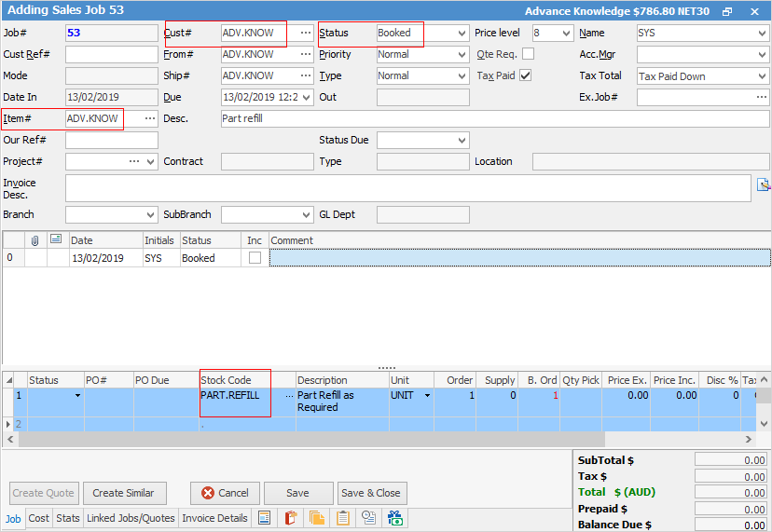
Task: Click the document-with-clock icon in bottom bar
Action: (x=369, y=518)
